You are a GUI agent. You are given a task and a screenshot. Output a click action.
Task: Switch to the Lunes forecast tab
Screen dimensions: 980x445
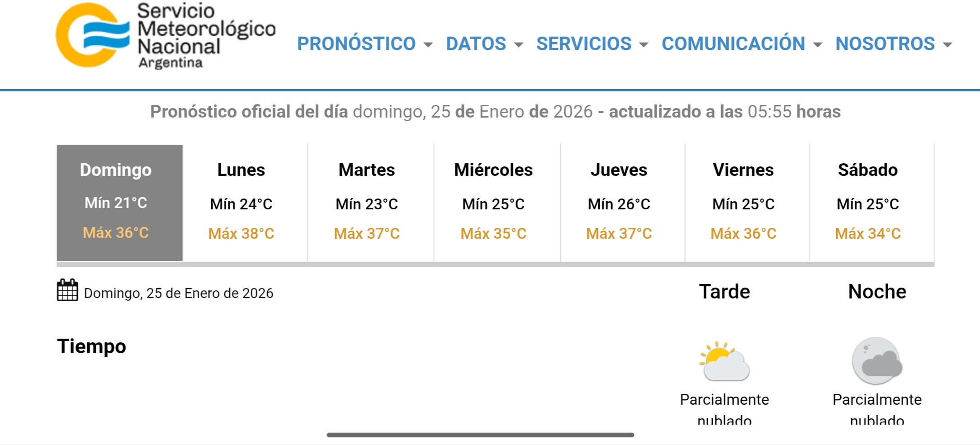pyautogui.click(x=241, y=202)
